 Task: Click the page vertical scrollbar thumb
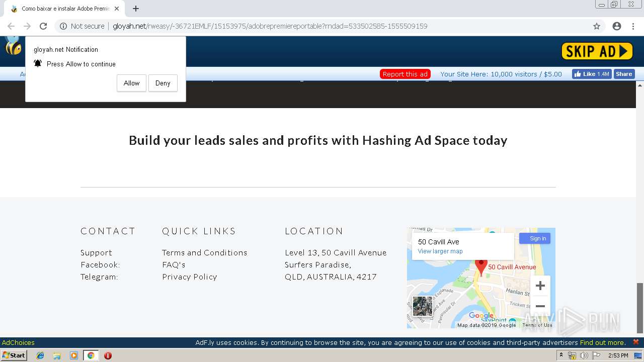[x=640, y=308]
